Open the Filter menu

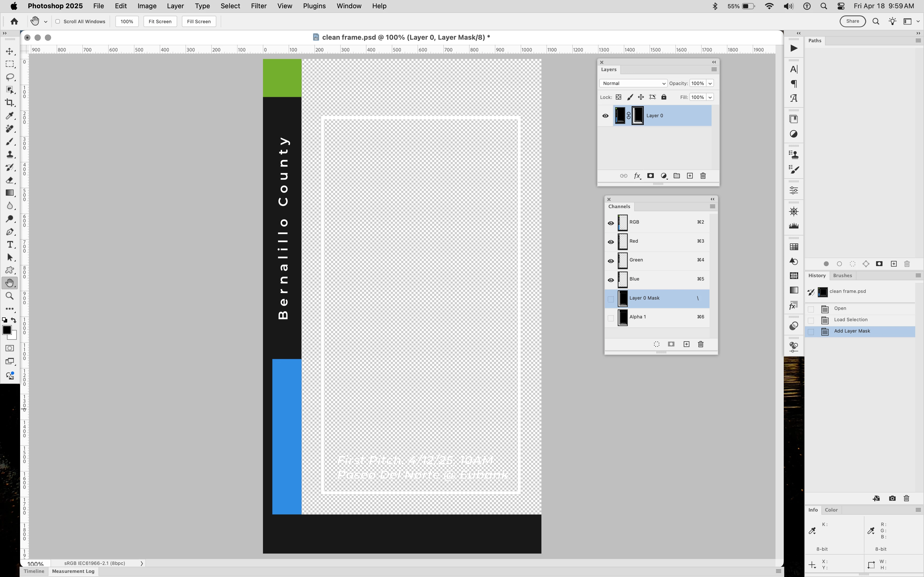(x=259, y=6)
